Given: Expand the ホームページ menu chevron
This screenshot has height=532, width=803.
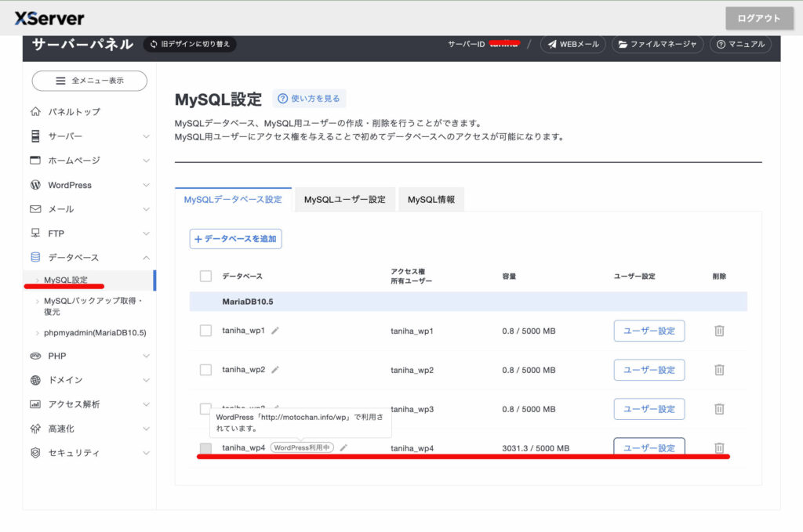Looking at the screenshot, I should pyautogui.click(x=147, y=161).
